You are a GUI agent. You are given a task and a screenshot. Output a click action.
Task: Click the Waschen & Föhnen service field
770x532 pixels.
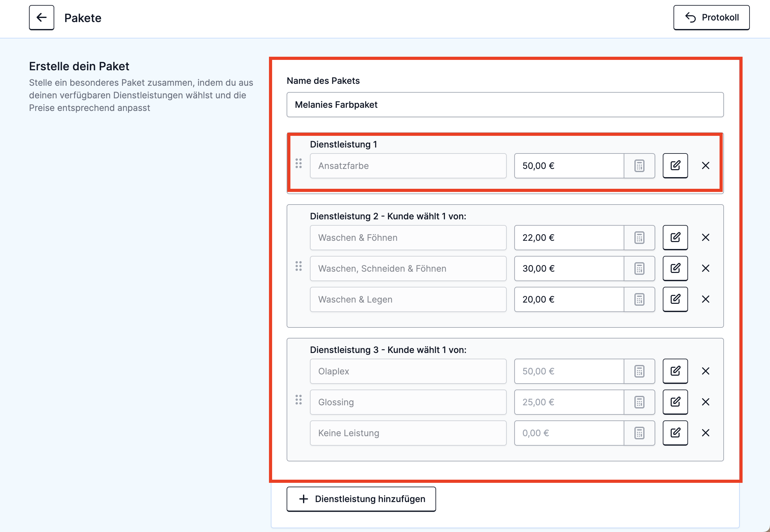(408, 238)
